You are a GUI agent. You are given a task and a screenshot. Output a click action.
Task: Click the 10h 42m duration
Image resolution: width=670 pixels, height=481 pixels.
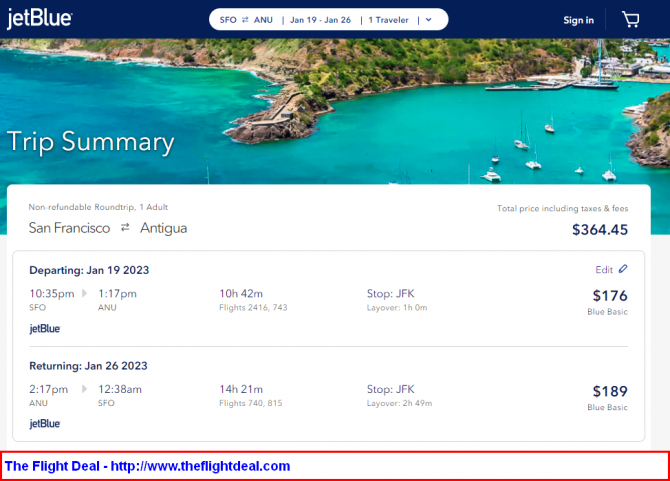(x=241, y=294)
